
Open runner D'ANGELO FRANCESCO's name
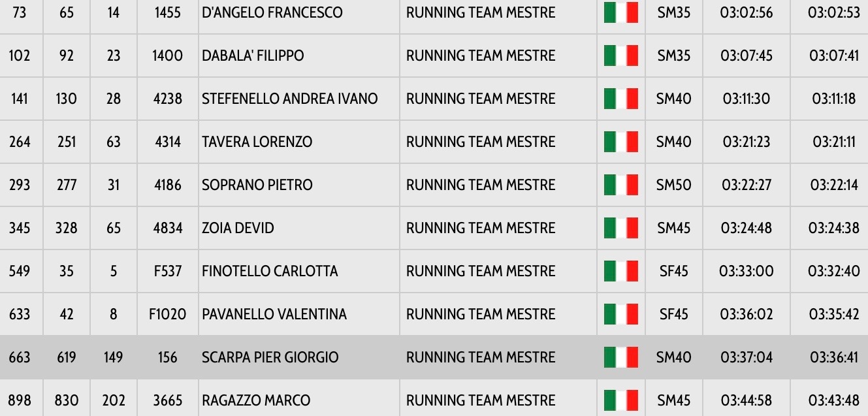pyautogui.click(x=272, y=12)
